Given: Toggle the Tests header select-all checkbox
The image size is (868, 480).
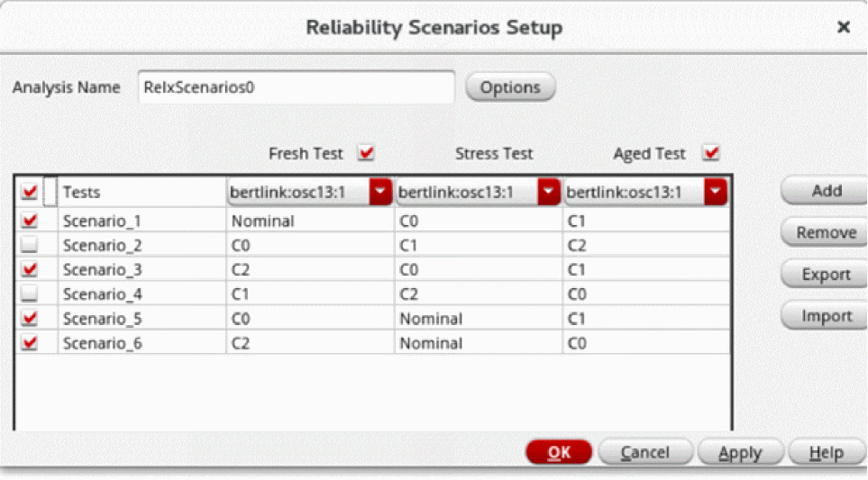Looking at the screenshot, I should click(x=30, y=192).
